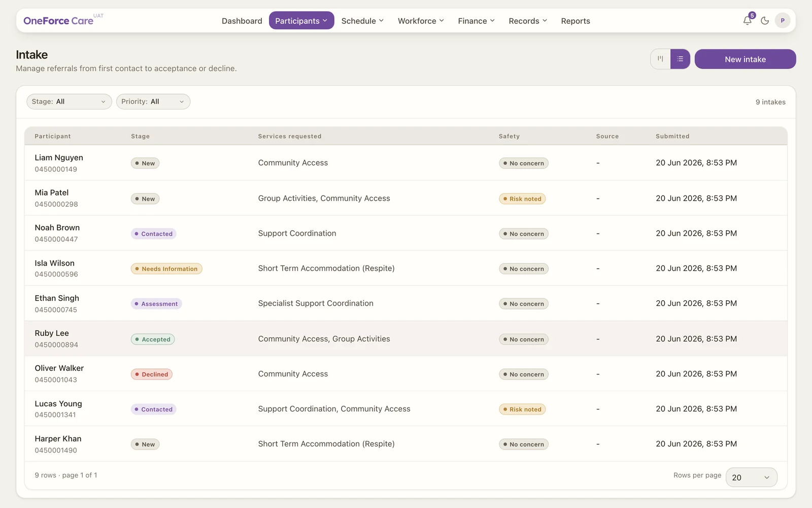Click the Assessment stage badge

[156, 304]
